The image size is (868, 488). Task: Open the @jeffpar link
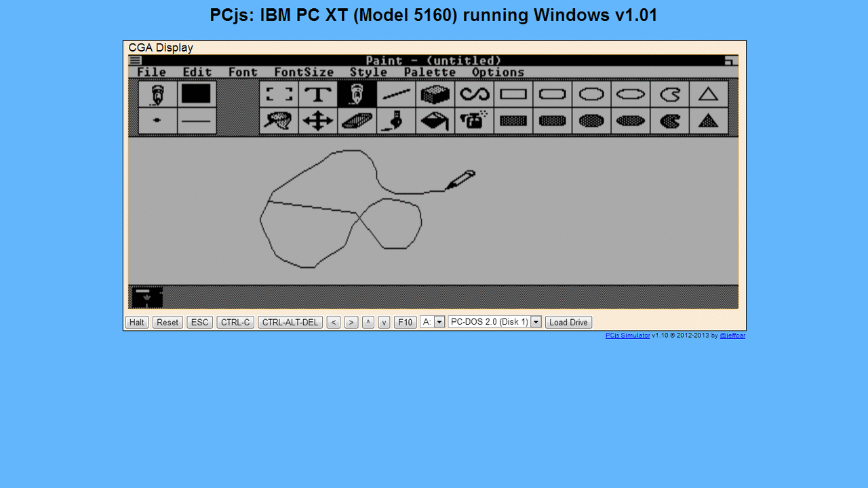(732, 335)
